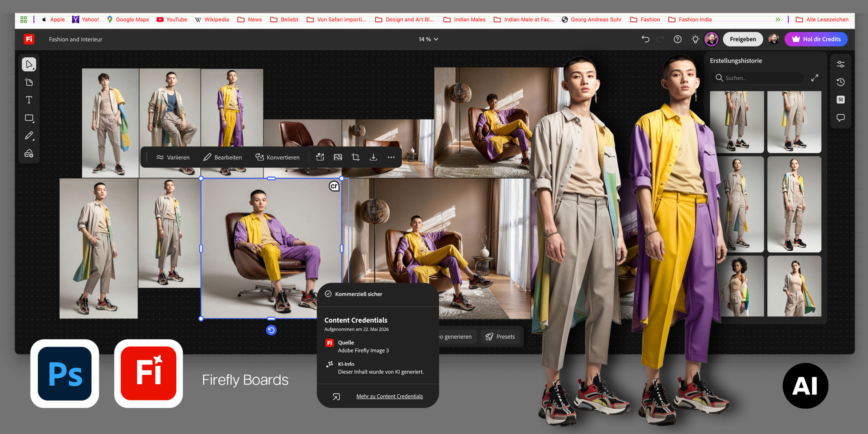The height and width of the screenshot is (434, 868).
Task: Toggle the settings sliders panel
Action: coord(841,64)
